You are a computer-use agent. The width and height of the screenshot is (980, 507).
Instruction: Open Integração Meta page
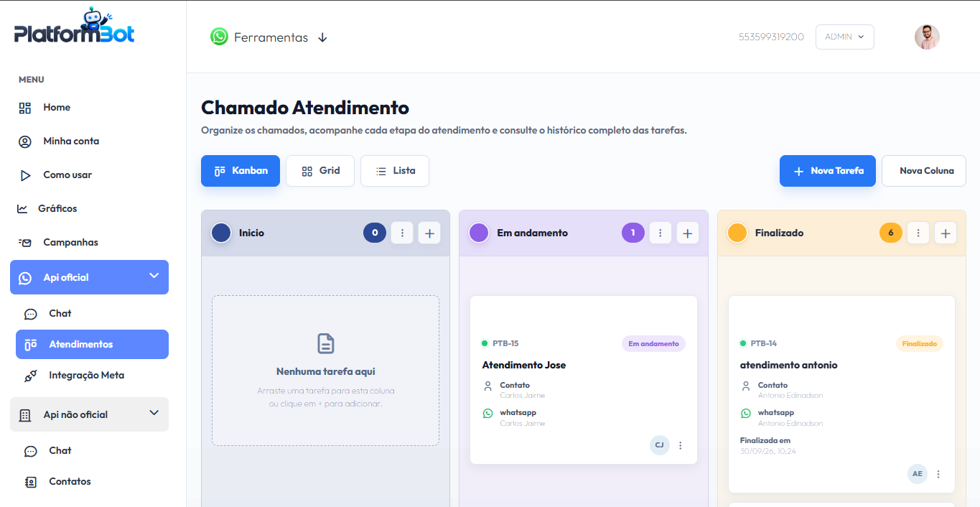click(x=86, y=376)
